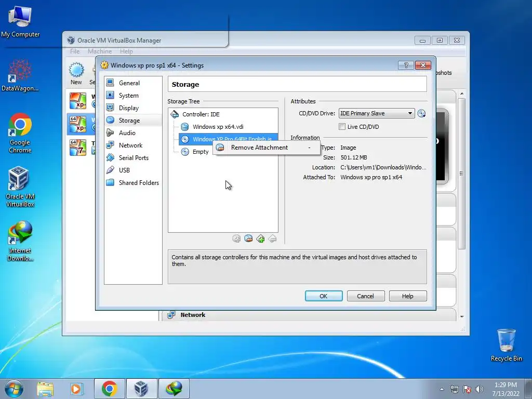Open Windows Explorer from the taskbar
The height and width of the screenshot is (399, 532).
[x=45, y=389]
